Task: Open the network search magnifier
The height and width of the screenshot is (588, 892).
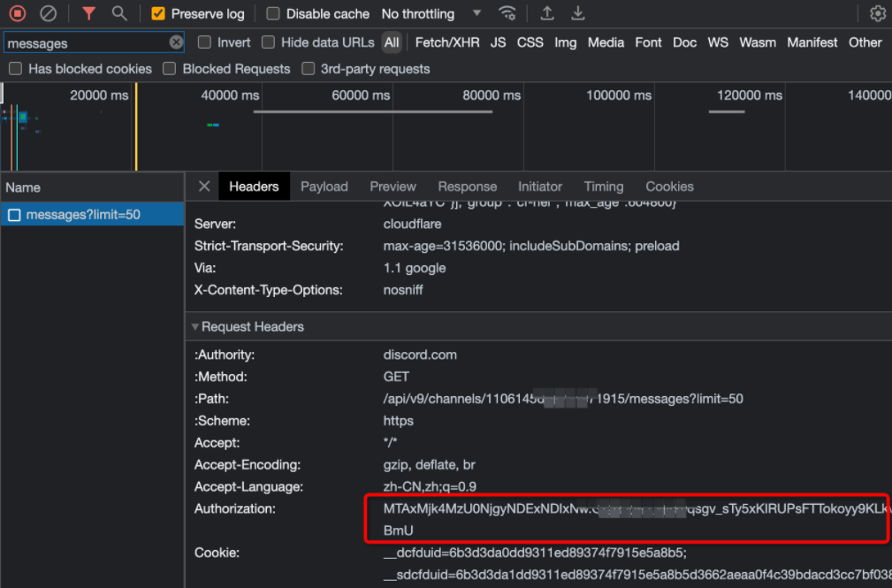Action: click(118, 13)
